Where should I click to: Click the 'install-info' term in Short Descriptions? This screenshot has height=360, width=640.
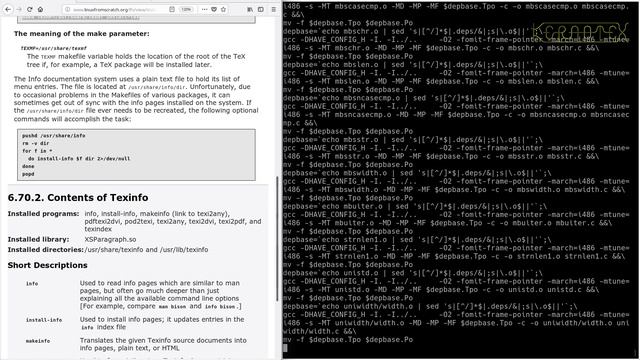pos(44,320)
